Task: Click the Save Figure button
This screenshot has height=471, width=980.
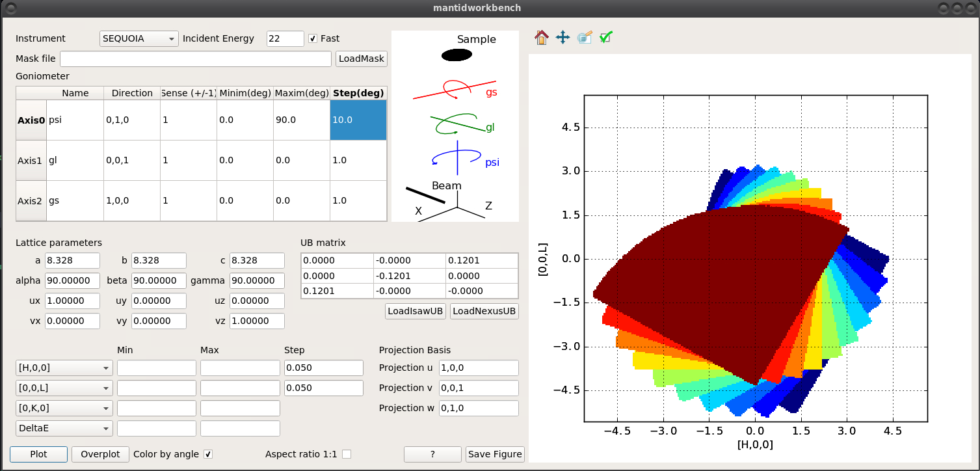Action: [x=495, y=454]
